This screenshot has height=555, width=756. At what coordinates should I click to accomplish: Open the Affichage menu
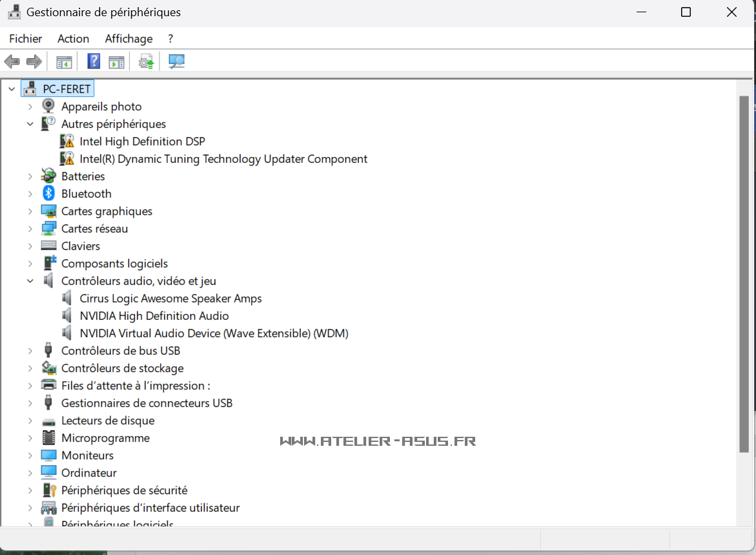(x=128, y=39)
